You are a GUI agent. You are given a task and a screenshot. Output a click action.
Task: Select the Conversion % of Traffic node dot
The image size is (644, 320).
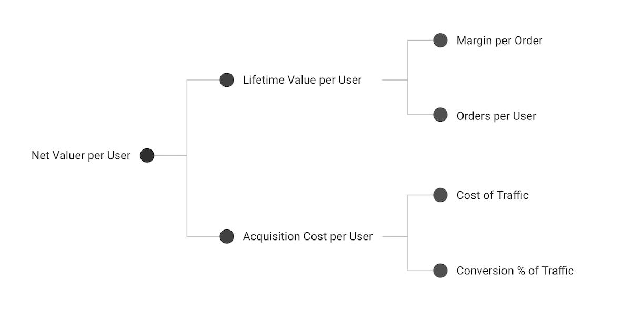point(440,271)
